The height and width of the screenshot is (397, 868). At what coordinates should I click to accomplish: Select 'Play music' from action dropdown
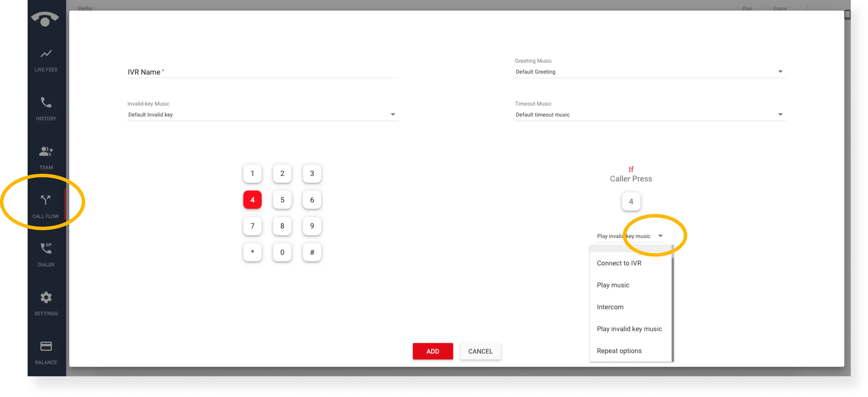click(613, 285)
